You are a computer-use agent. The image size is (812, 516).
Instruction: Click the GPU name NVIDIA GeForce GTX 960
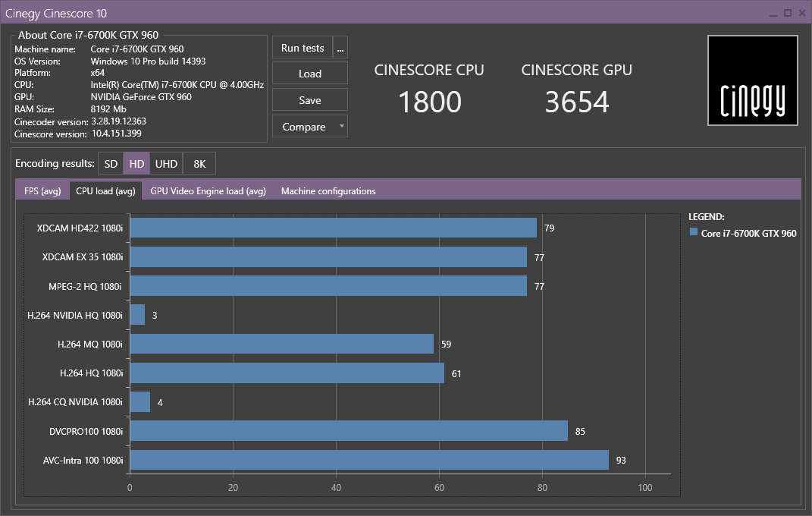[141, 97]
